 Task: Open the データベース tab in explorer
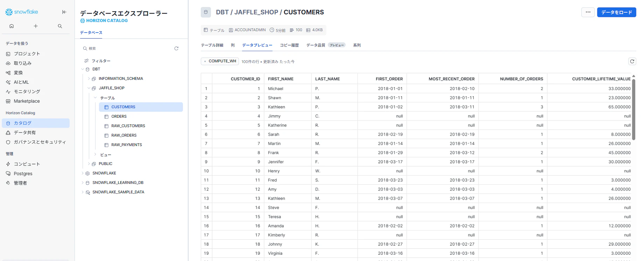[x=91, y=33]
